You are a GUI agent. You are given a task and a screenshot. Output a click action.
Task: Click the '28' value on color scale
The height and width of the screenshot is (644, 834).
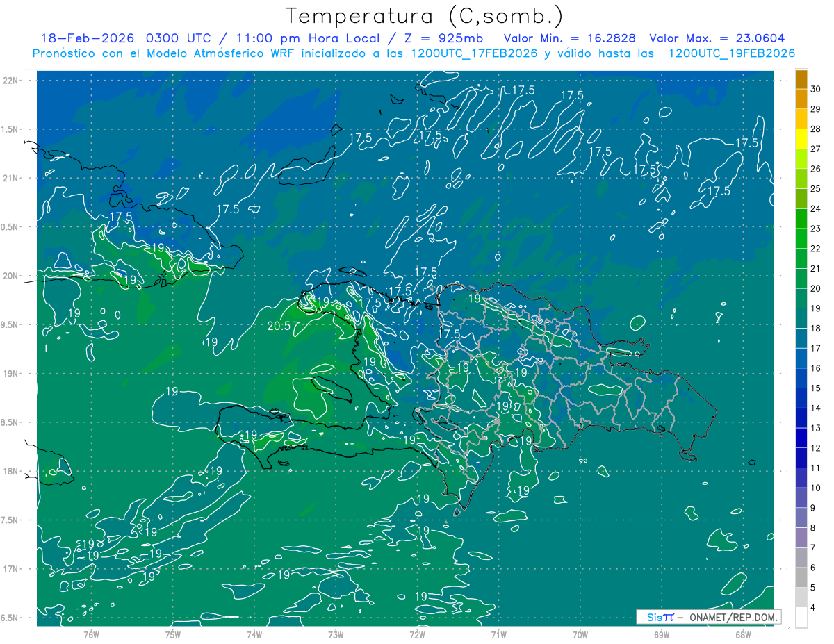point(816,129)
